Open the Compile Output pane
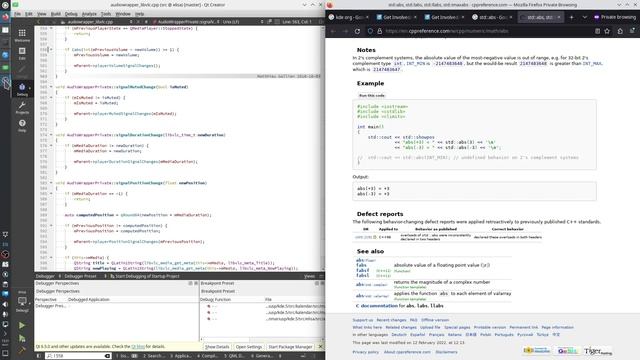640x360 pixels. pyautogui.click(x=208, y=356)
